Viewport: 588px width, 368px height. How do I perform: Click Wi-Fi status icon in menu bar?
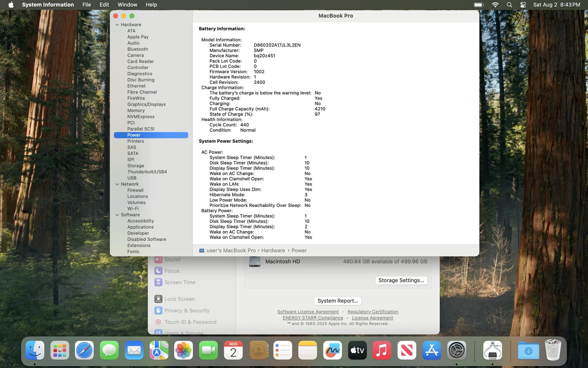pos(495,5)
